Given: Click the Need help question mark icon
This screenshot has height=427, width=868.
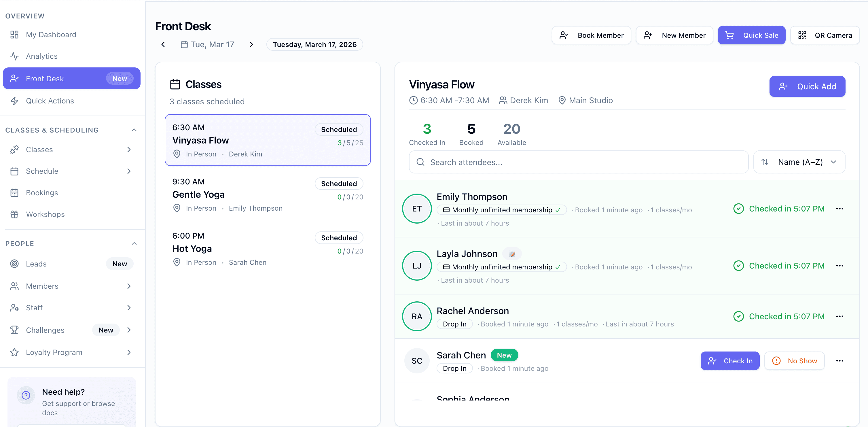Looking at the screenshot, I should [26, 395].
